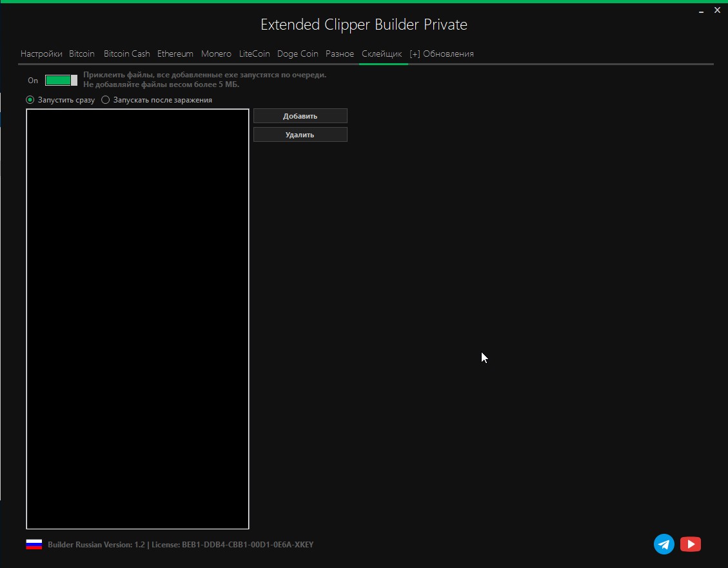
Task: Toggle the On switch off
Action: click(x=61, y=81)
